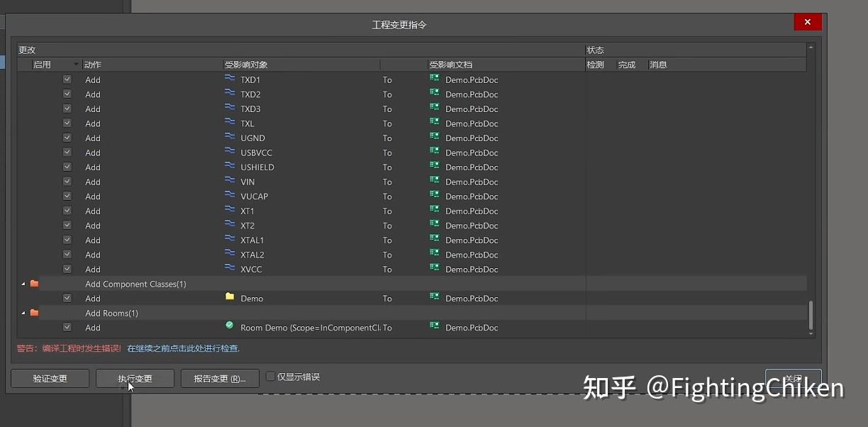Click the net icon beside VUCAP
Screen dimensions: 868x427
coord(230,195)
